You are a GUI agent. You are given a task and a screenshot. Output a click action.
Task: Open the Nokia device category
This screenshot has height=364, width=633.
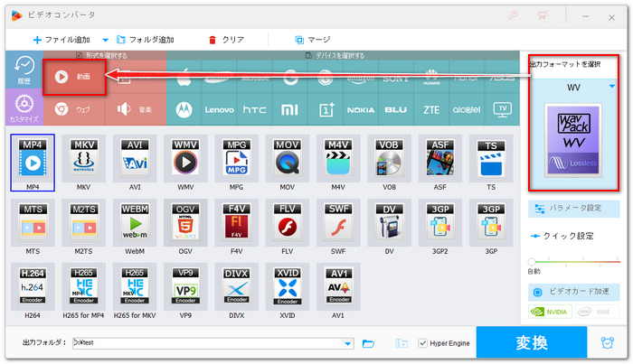tap(361, 109)
